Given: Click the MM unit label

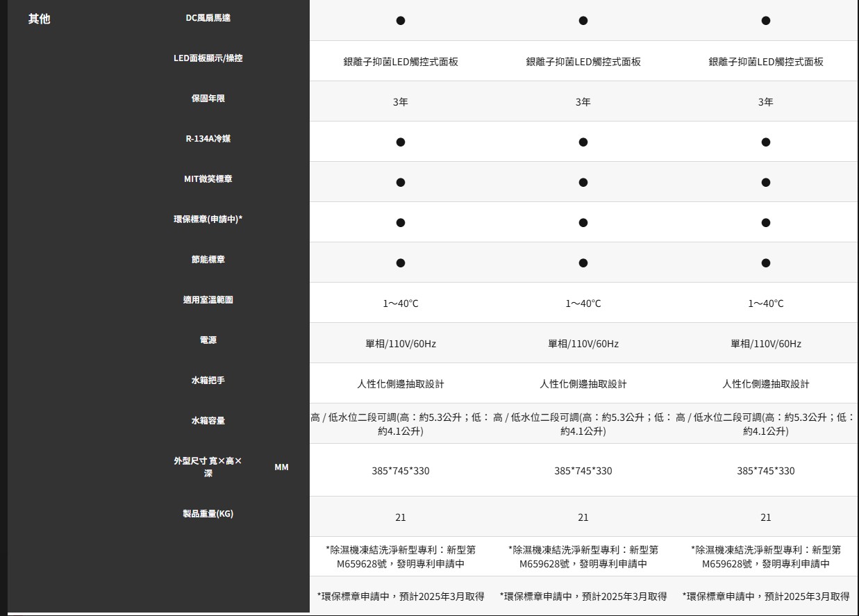Looking at the screenshot, I should click(281, 467).
